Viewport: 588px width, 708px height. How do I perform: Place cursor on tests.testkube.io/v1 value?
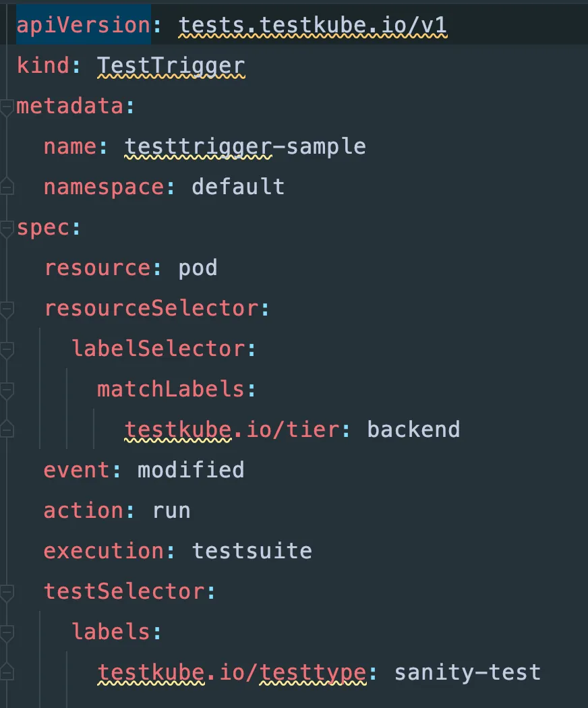tap(312, 26)
